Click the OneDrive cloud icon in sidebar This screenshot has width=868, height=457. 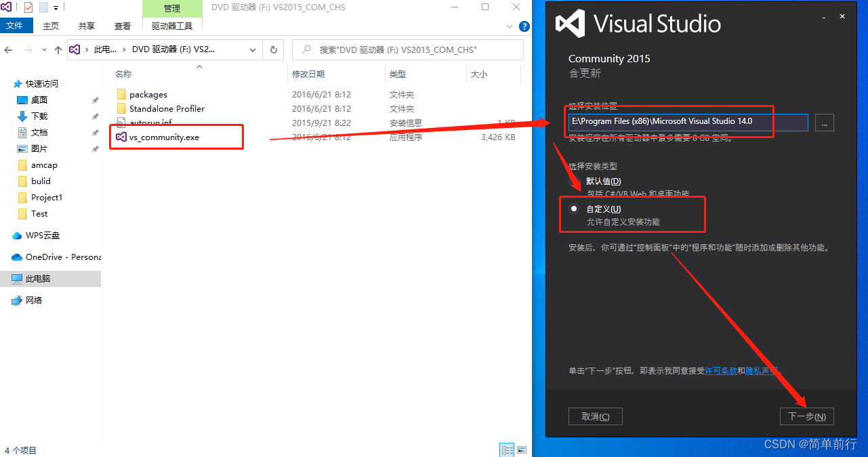click(18, 257)
